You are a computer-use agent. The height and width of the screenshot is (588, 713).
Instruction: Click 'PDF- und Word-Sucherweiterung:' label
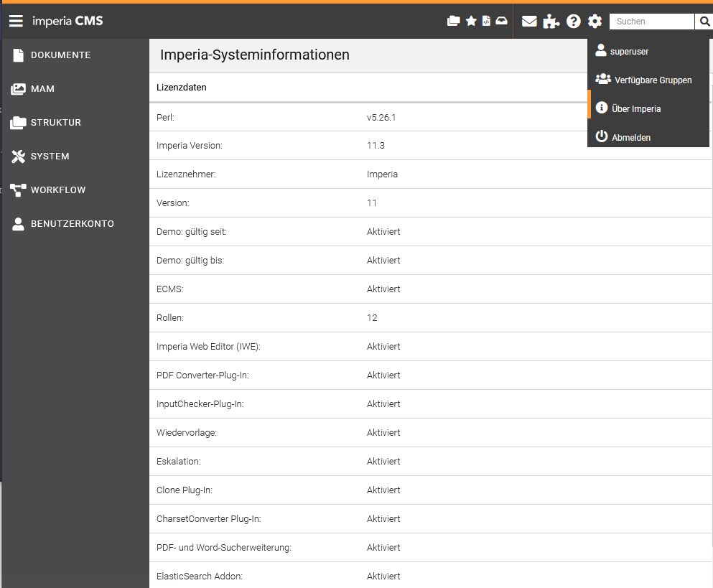tap(224, 548)
